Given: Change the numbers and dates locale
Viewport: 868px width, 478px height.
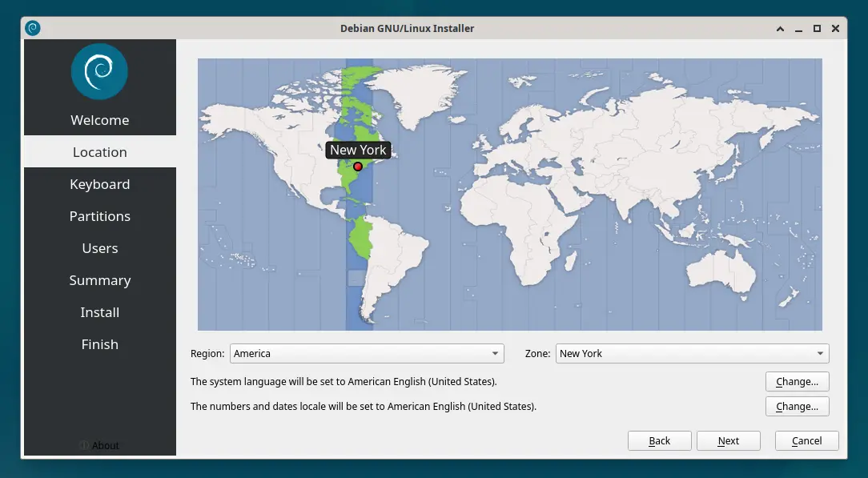Looking at the screenshot, I should 797,406.
